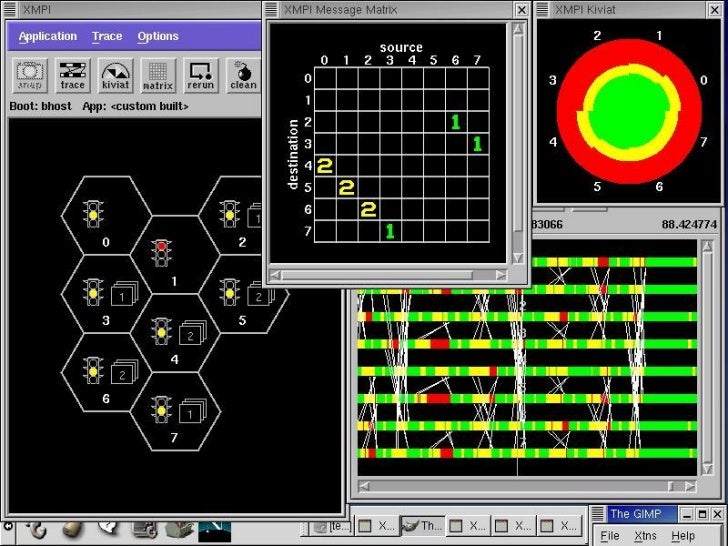728x546 pixels.
Task: Click traffic light of process 7
Action: pyautogui.click(x=162, y=409)
